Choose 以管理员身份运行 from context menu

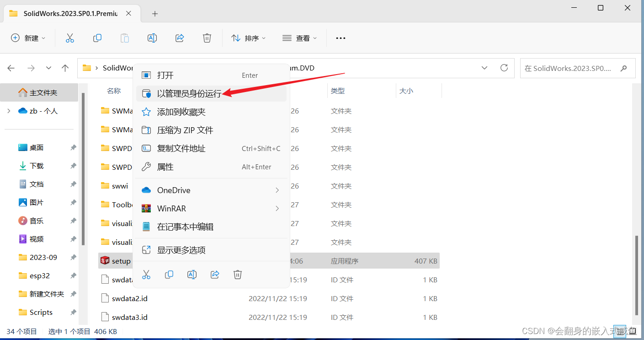212,93
